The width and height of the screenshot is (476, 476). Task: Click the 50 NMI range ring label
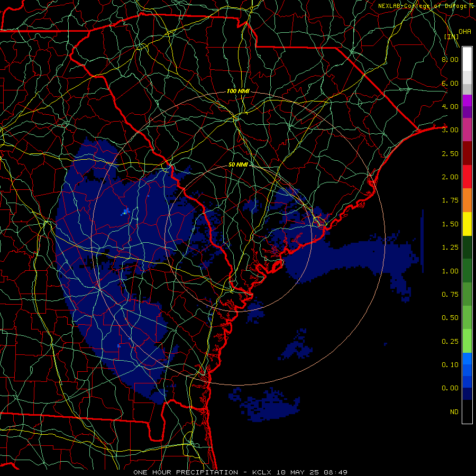coord(238,164)
